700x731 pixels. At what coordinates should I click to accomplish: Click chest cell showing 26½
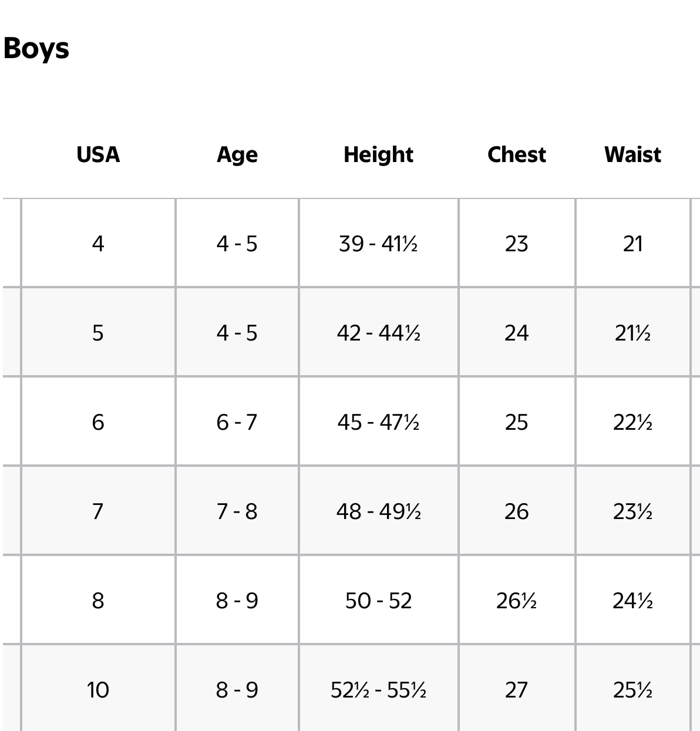517,600
